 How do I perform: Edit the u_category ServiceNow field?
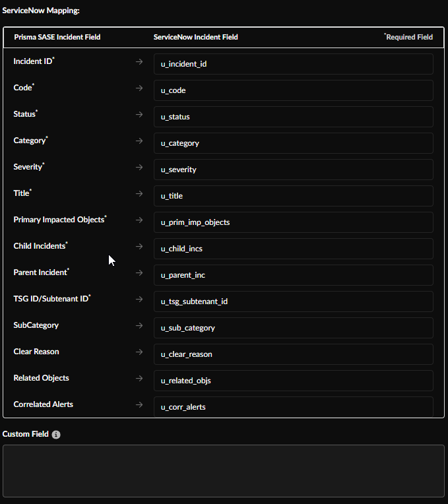pos(293,143)
